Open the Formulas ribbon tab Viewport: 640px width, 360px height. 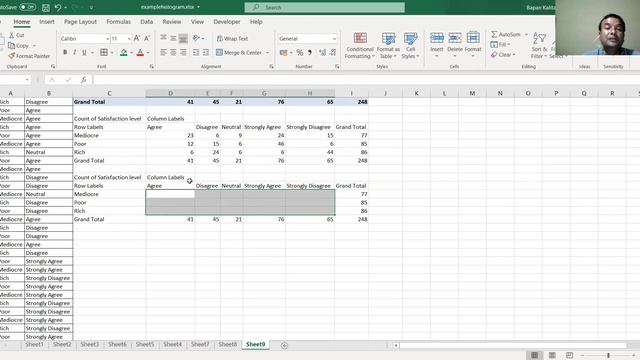tap(118, 22)
